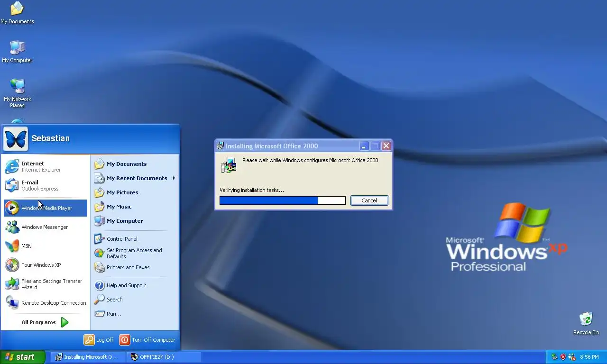Cancel the Office 2000 installation
The image size is (607, 364).
(369, 200)
